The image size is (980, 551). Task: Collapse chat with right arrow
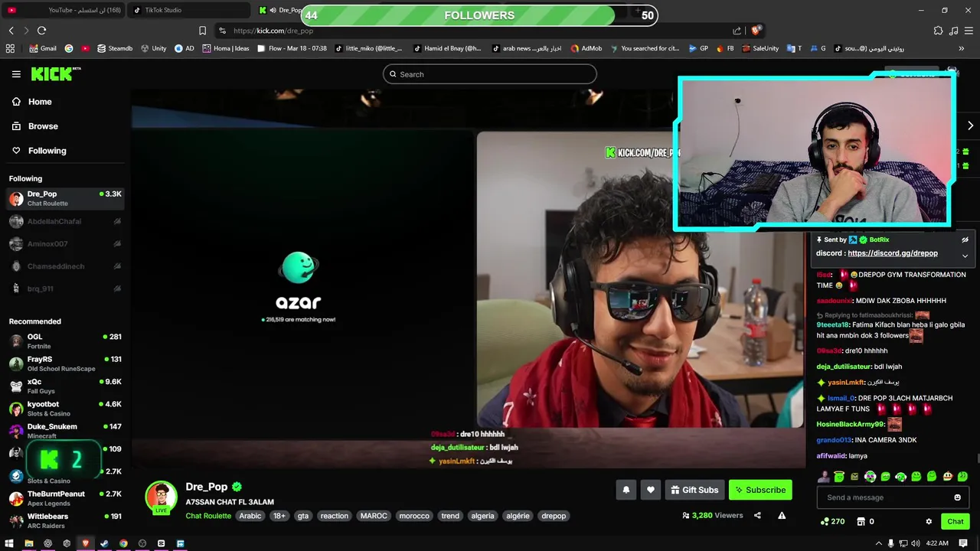[970, 126]
